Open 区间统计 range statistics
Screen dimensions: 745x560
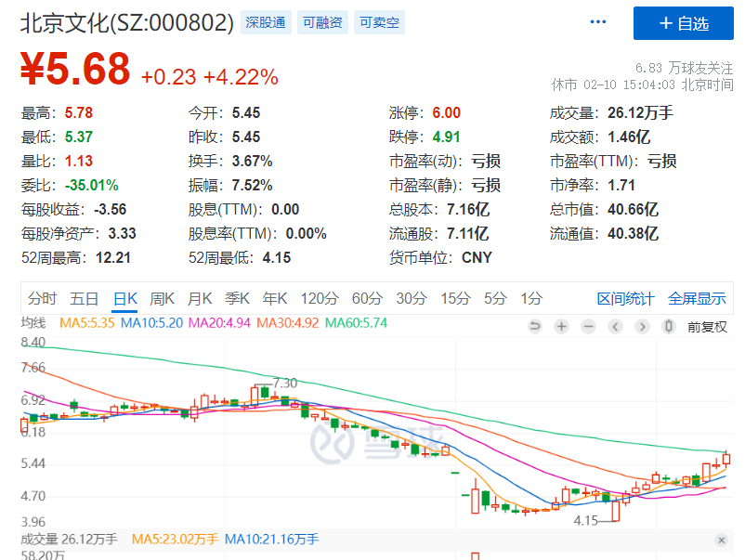click(626, 298)
